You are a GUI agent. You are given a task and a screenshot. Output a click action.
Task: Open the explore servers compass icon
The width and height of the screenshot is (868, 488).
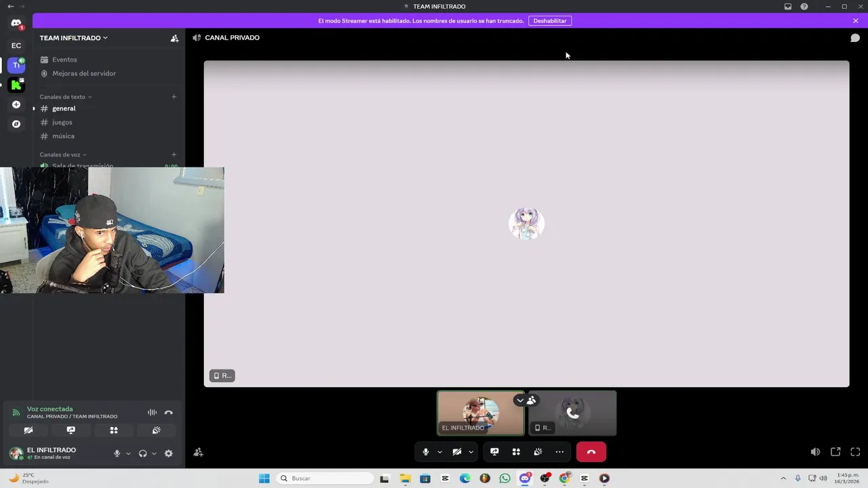click(x=16, y=124)
